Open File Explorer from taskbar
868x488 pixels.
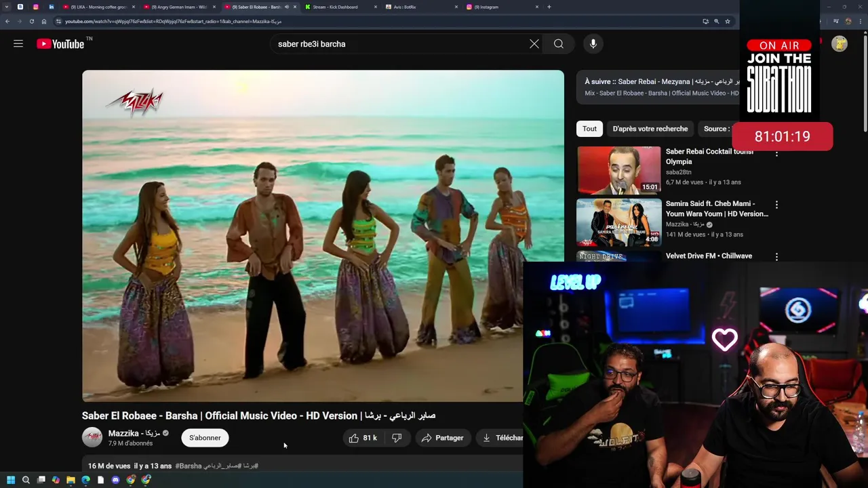tap(71, 480)
